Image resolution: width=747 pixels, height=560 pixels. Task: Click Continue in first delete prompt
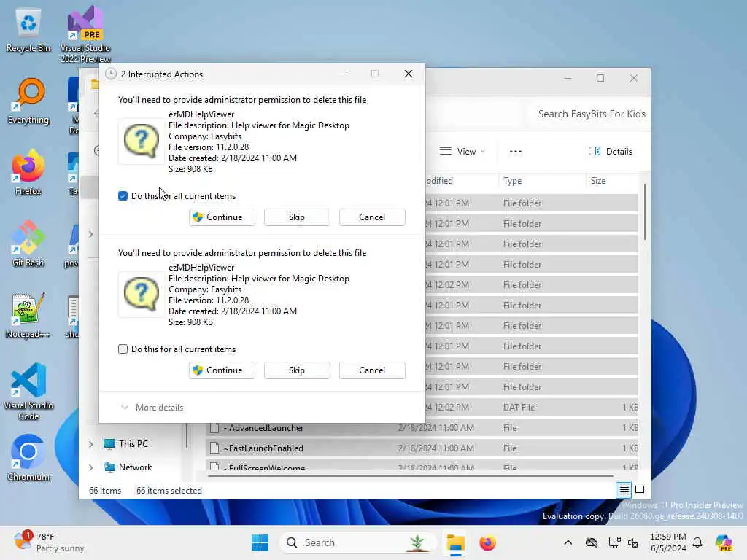(222, 217)
